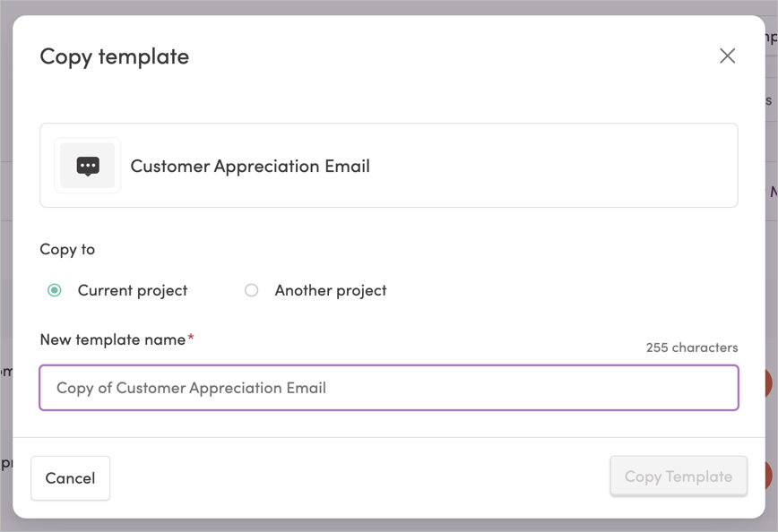
Task: Click the Cancel button
Action: click(71, 478)
